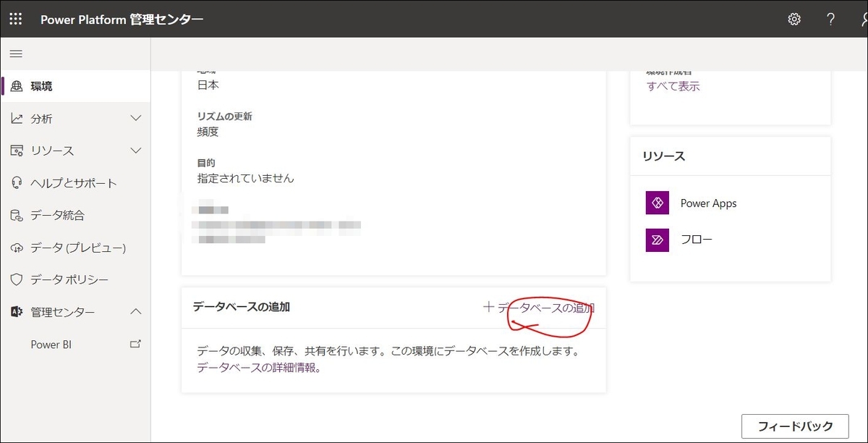Click the フィードバック button

click(x=795, y=426)
